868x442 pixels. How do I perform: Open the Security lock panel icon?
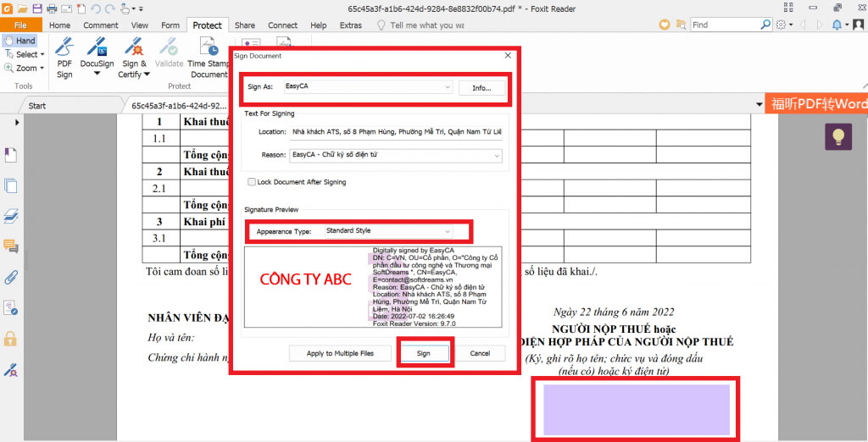click(10, 338)
